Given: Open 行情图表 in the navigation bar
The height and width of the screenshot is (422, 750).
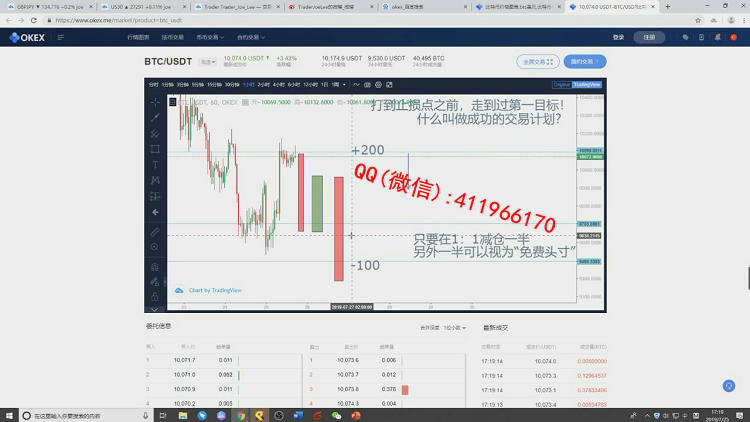Looking at the screenshot, I should click(138, 37).
